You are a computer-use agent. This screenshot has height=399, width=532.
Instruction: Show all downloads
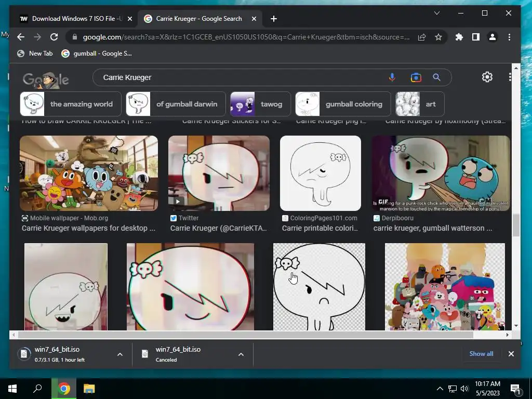coord(481,353)
